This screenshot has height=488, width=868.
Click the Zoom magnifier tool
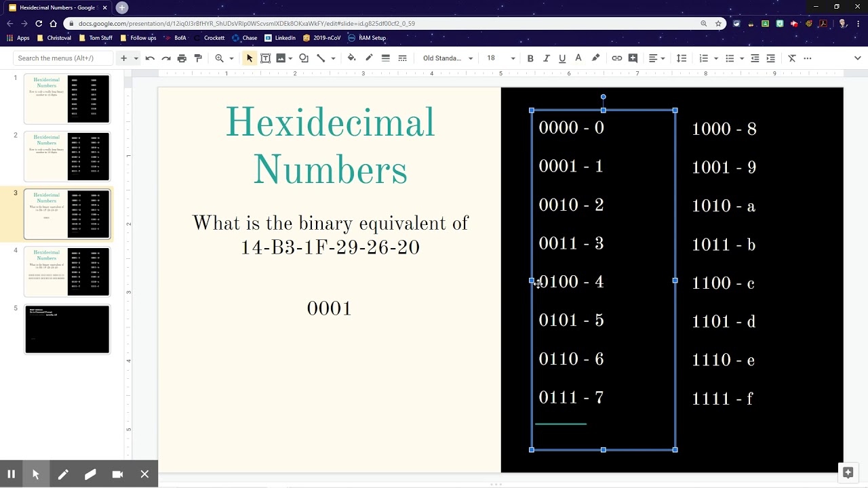(x=219, y=58)
